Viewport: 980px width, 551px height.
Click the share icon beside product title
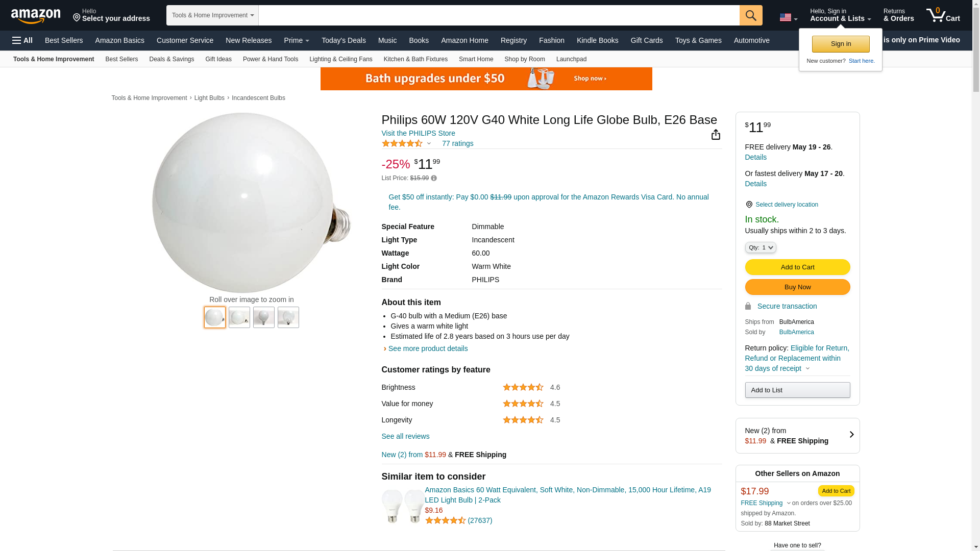[716, 134]
